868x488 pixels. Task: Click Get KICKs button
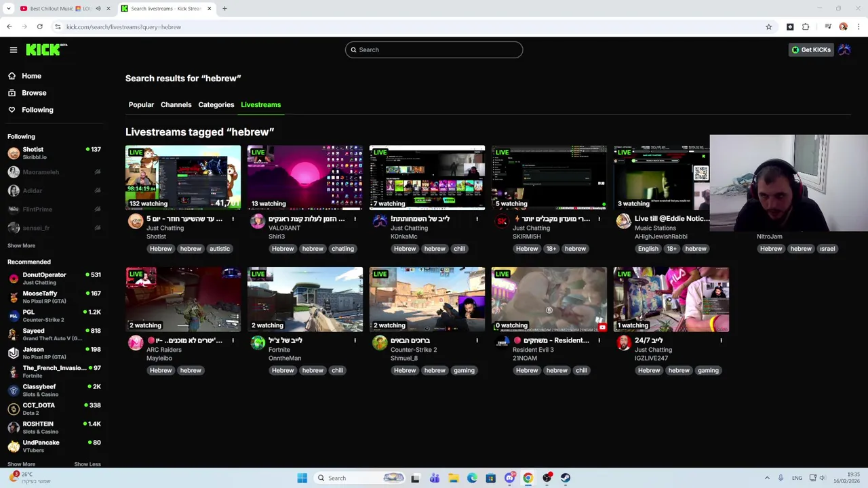(811, 49)
